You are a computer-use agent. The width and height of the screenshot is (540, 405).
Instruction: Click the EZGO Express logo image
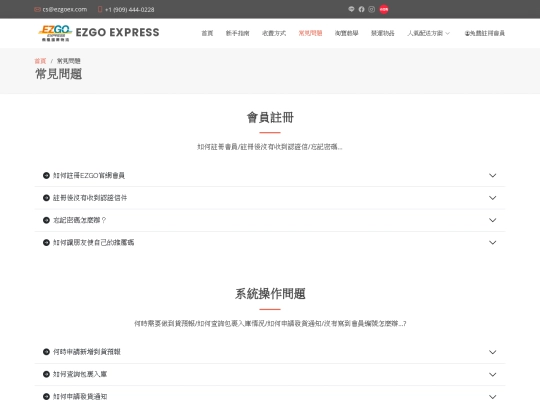55,33
